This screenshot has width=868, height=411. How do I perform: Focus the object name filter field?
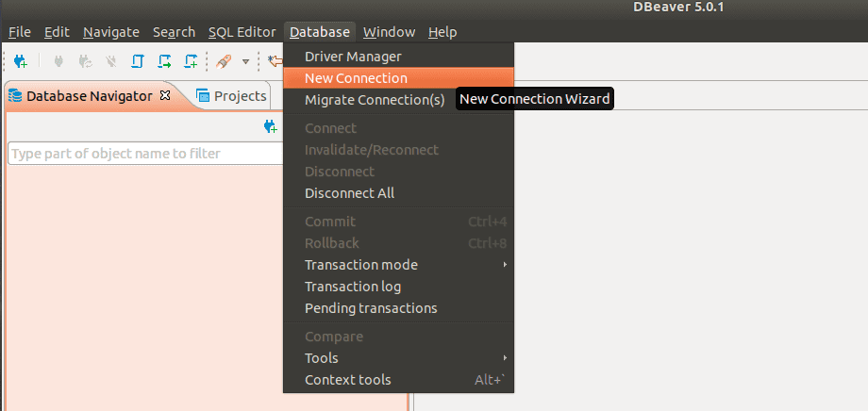point(146,154)
